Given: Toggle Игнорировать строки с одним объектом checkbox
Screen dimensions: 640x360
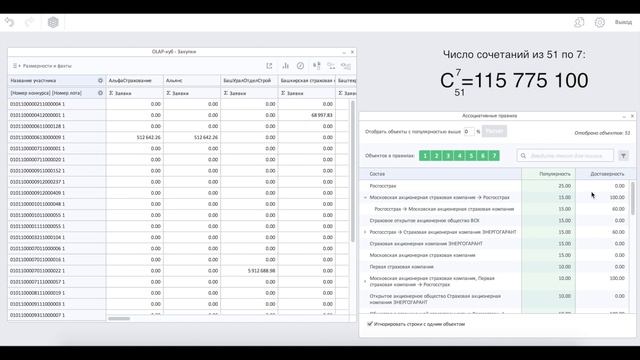Looking at the screenshot, I should pos(370,324).
